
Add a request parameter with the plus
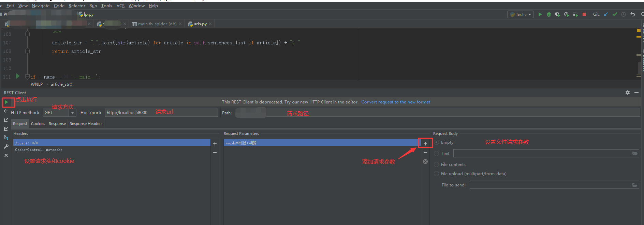(x=425, y=144)
